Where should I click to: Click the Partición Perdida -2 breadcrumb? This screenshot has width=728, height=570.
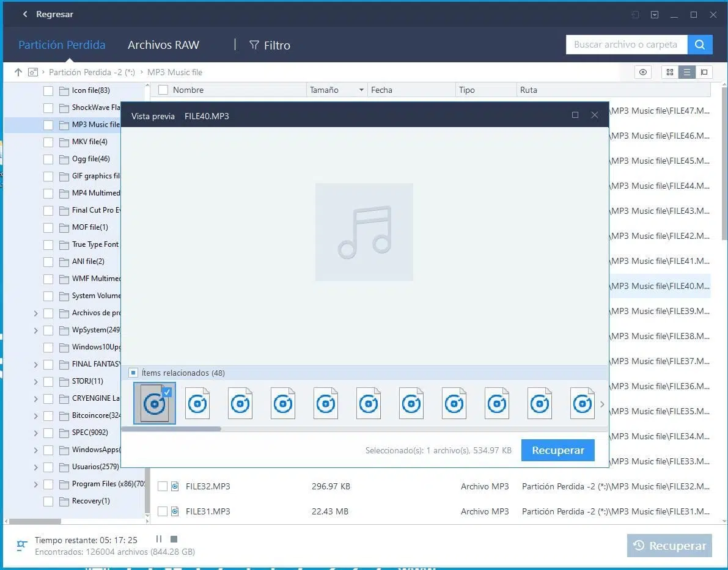click(x=92, y=72)
